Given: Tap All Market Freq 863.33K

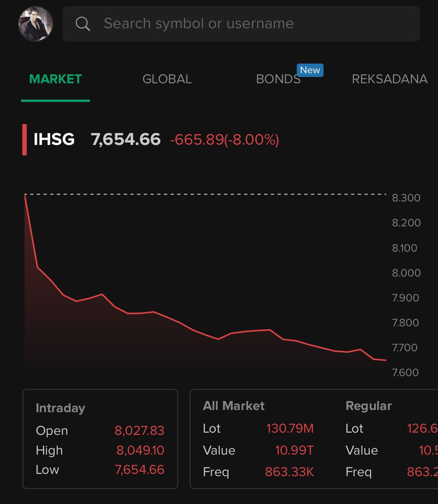Looking at the screenshot, I should pyautogui.click(x=289, y=472).
